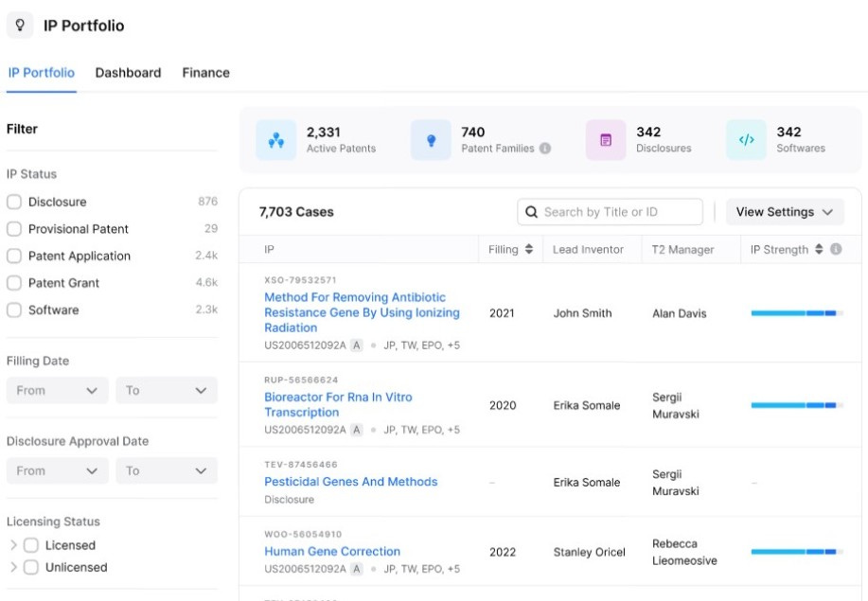This screenshot has height=601, width=868.
Task: Click lead inventor Stanley Oricel
Action: [589, 552]
